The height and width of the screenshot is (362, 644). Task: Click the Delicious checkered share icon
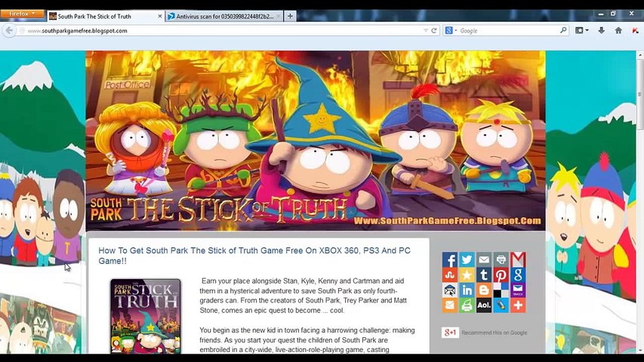(x=501, y=290)
